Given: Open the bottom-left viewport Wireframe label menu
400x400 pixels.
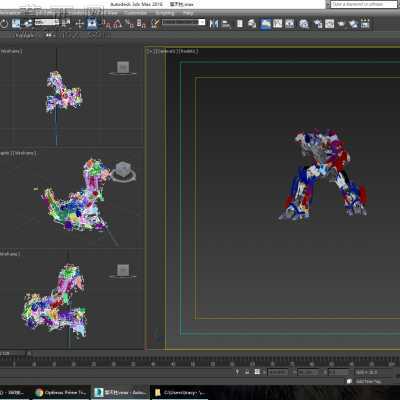Looking at the screenshot, I should 10,254.
